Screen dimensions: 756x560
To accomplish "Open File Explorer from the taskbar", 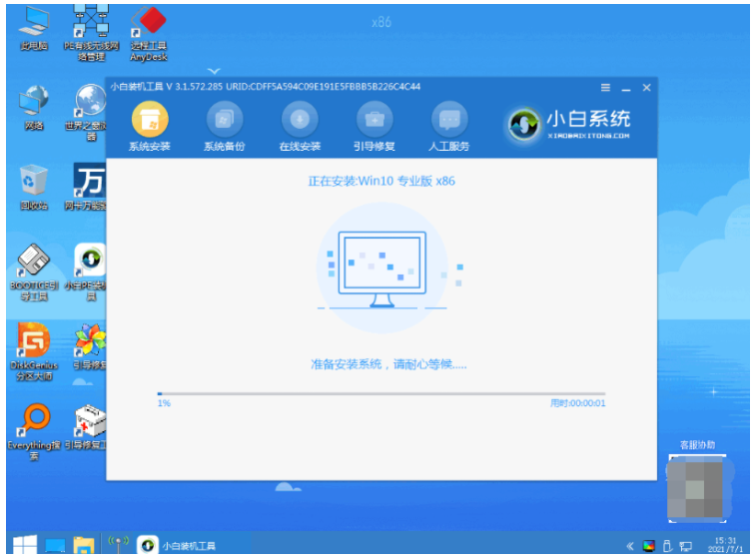I will [x=84, y=546].
